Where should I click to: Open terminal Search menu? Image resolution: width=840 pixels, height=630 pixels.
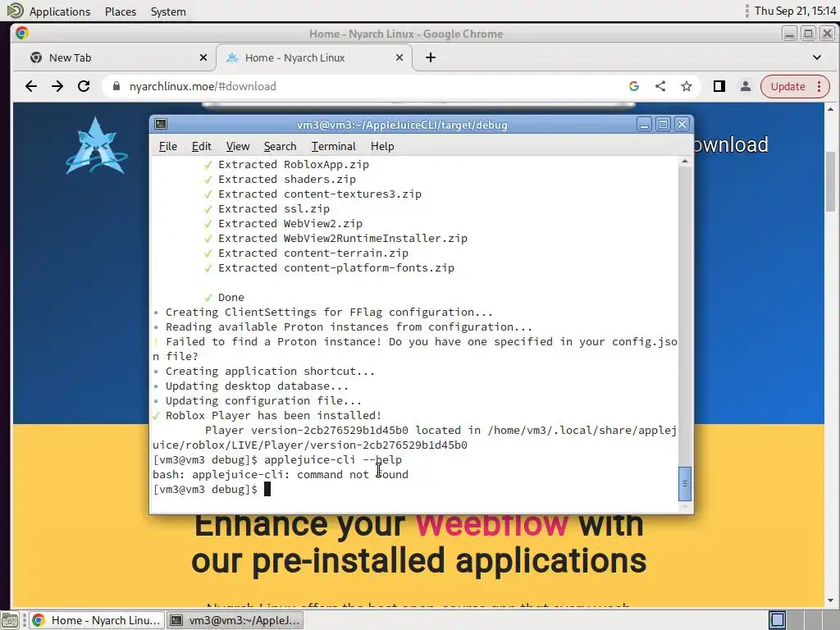280,146
